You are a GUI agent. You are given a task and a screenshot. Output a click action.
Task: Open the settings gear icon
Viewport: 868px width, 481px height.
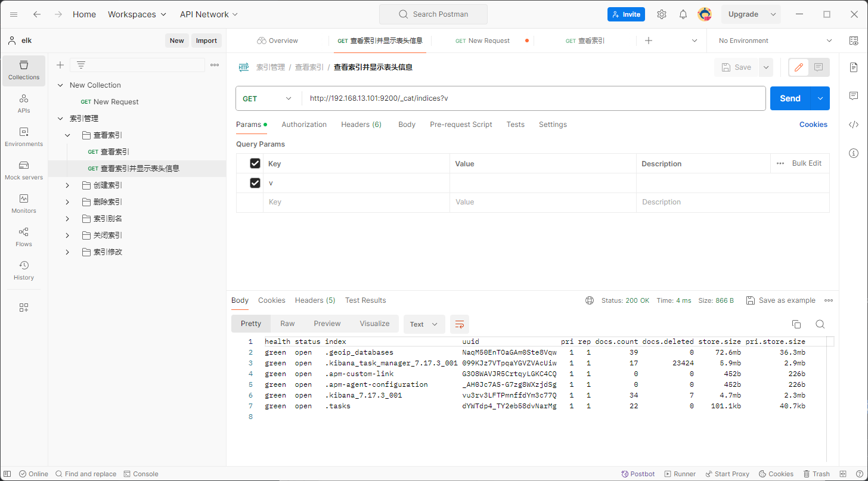point(662,14)
